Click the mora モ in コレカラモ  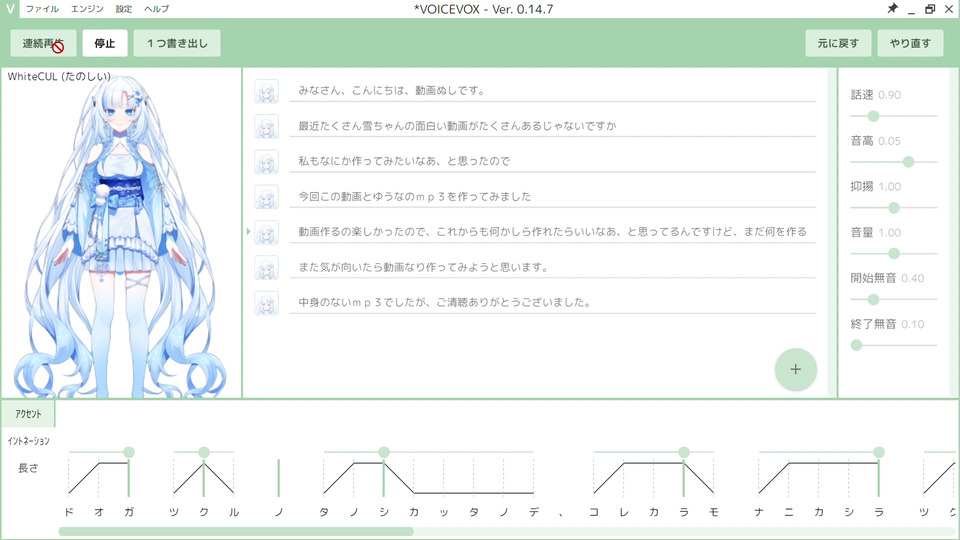pos(714,512)
